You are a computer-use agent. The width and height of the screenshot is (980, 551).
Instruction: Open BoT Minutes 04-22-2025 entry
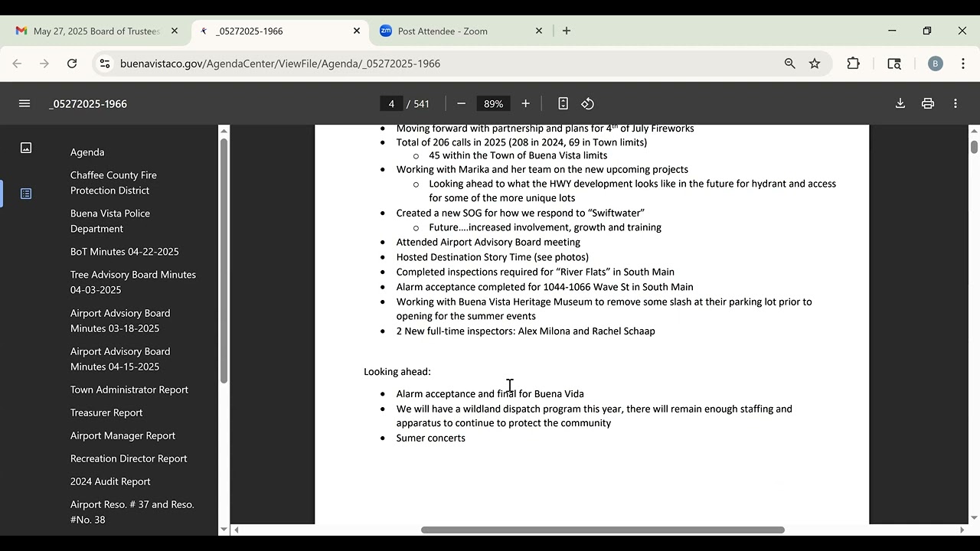[x=125, y=252]
